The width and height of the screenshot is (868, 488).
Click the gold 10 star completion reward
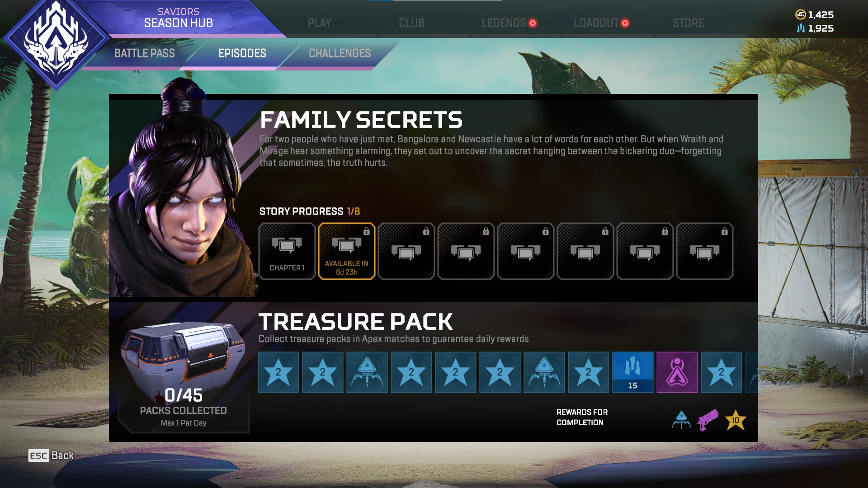pos(736,420)
